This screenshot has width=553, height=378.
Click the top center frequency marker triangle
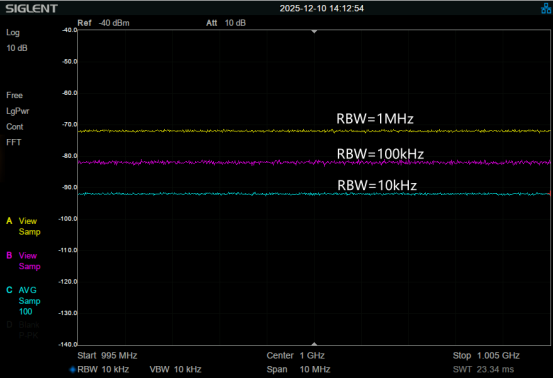(x=314, y=32)
